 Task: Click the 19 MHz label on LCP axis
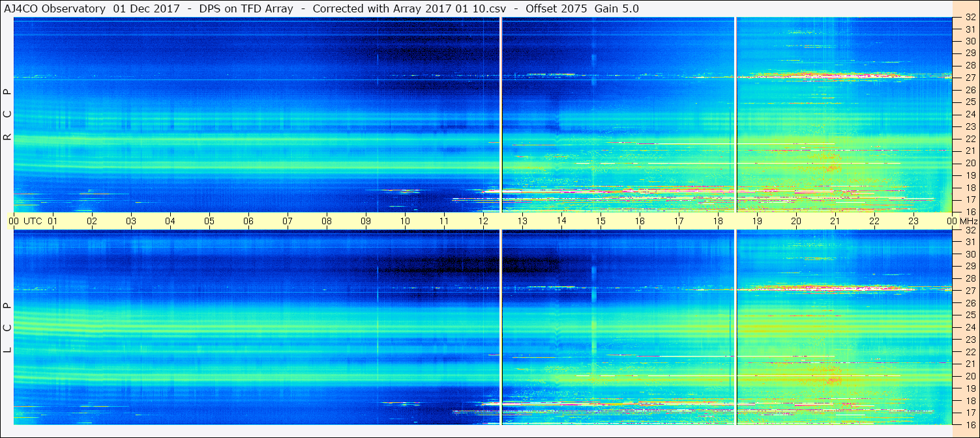pos(970,388)
